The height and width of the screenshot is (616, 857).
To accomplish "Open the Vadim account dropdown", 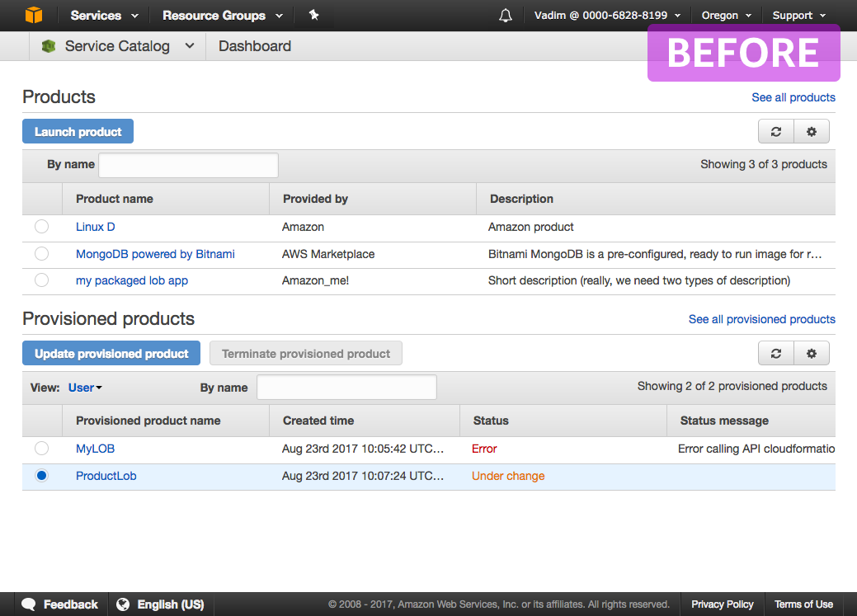I will coord(607,16).
